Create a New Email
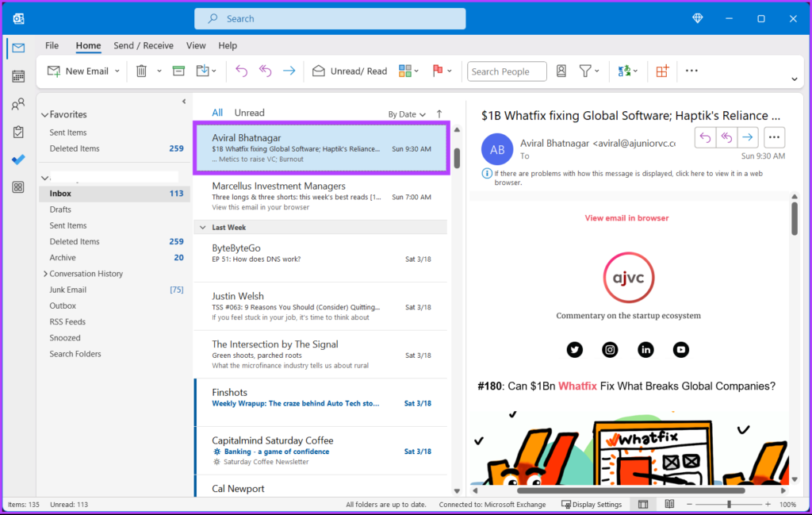The image size is (812, 515). click(x=78, y=71)
